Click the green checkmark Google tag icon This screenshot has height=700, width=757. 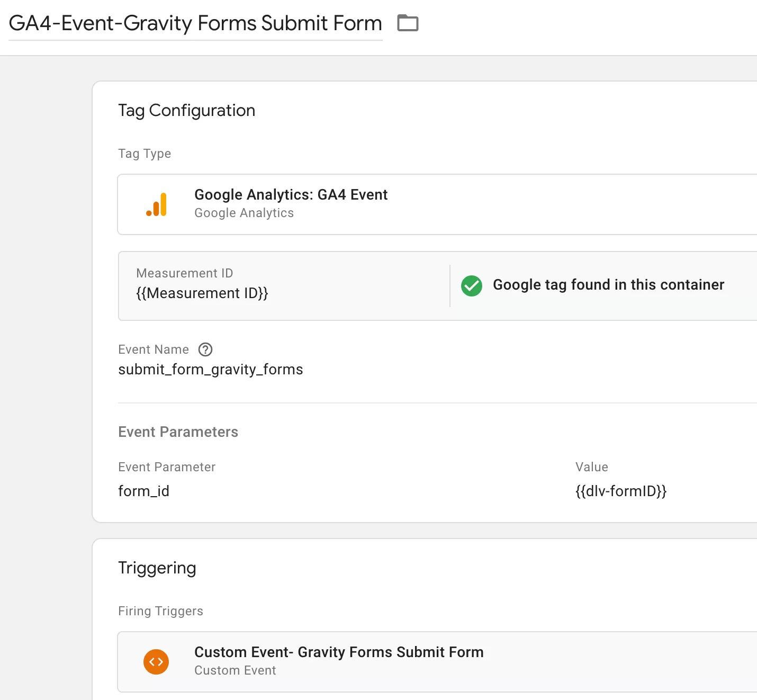[x=471, y=285]
